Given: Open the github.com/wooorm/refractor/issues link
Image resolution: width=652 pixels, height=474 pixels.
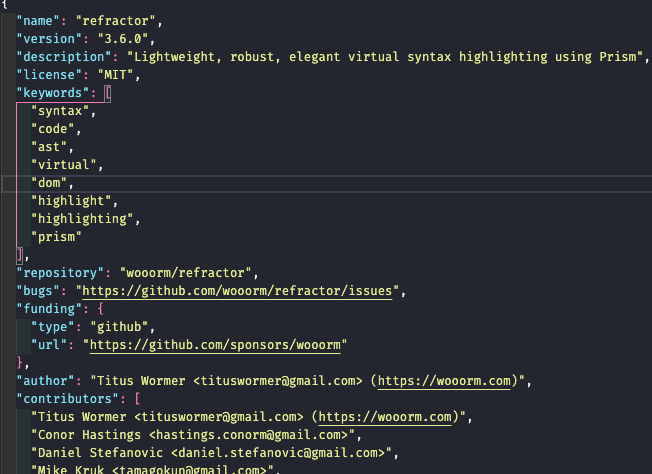Looking at the screenshot, I should (x=237, y=291).
